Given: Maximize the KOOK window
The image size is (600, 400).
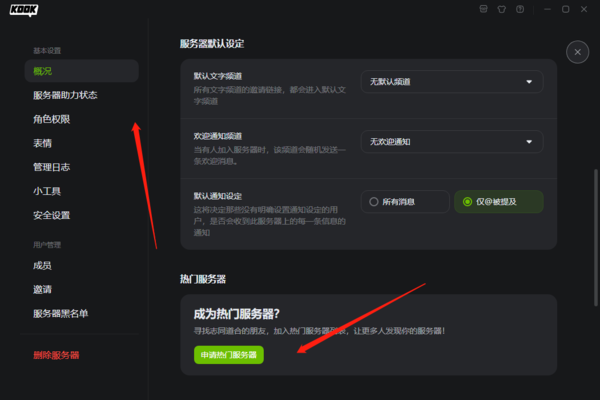Looking at the screenshot, I should (566, 9).
